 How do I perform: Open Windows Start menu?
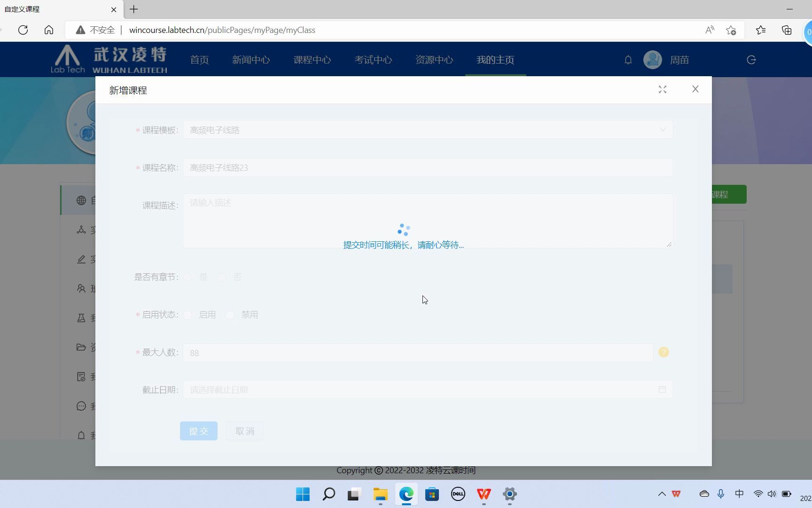[303, 494]
